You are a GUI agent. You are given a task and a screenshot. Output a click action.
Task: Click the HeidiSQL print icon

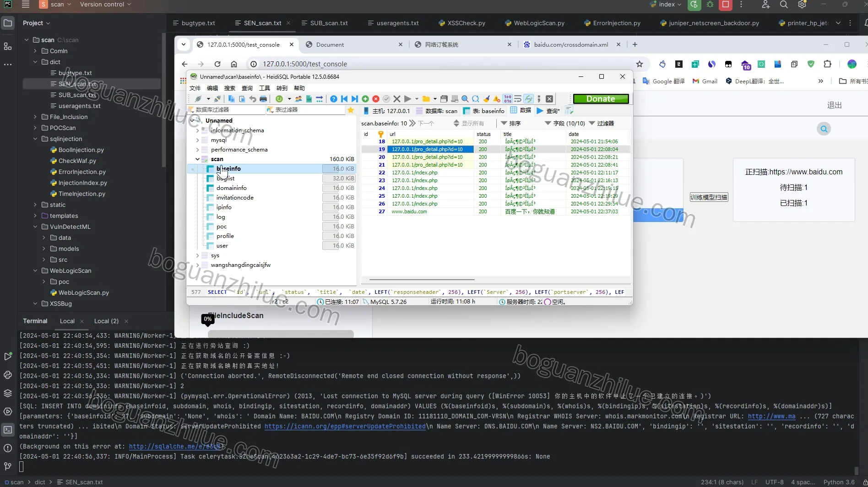click(x=263, y=99)
